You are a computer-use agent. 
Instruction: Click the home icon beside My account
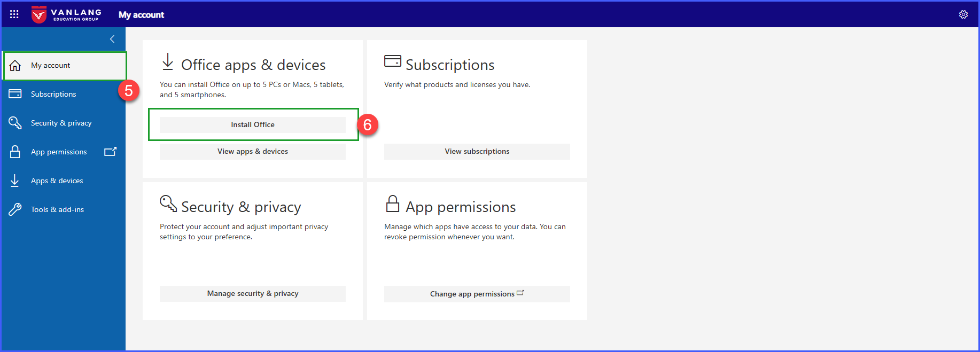(15, 66)
